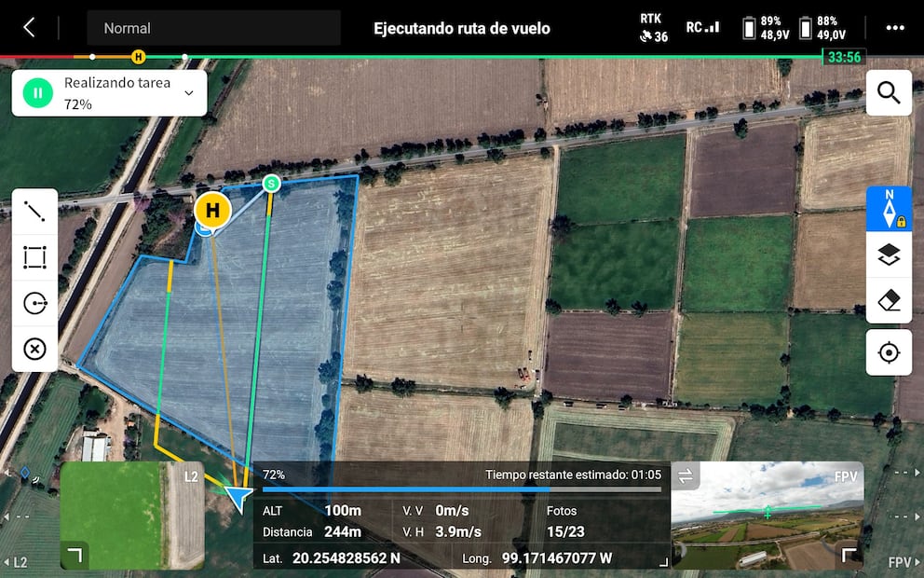Click the view swap icon beside telemetry panel

pyautogui.click(x=686, y=475)
